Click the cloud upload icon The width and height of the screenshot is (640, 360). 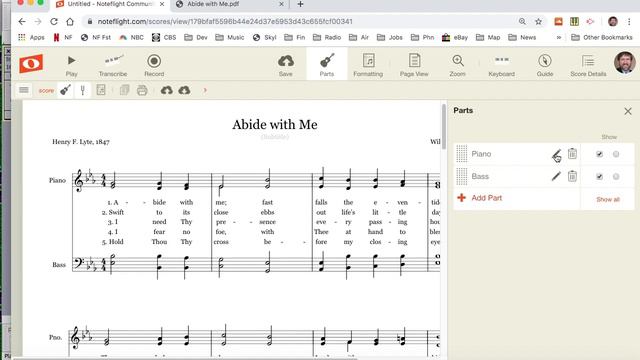click(167, 90)
